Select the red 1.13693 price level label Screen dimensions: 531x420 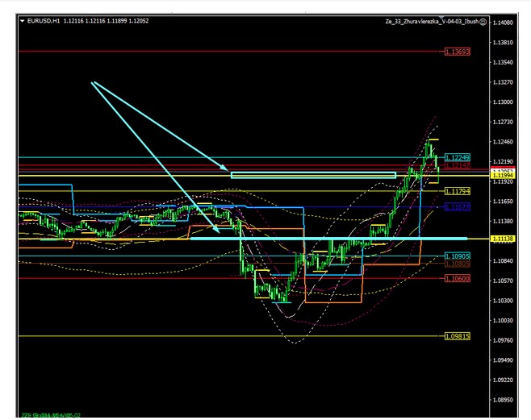point(457,52)
